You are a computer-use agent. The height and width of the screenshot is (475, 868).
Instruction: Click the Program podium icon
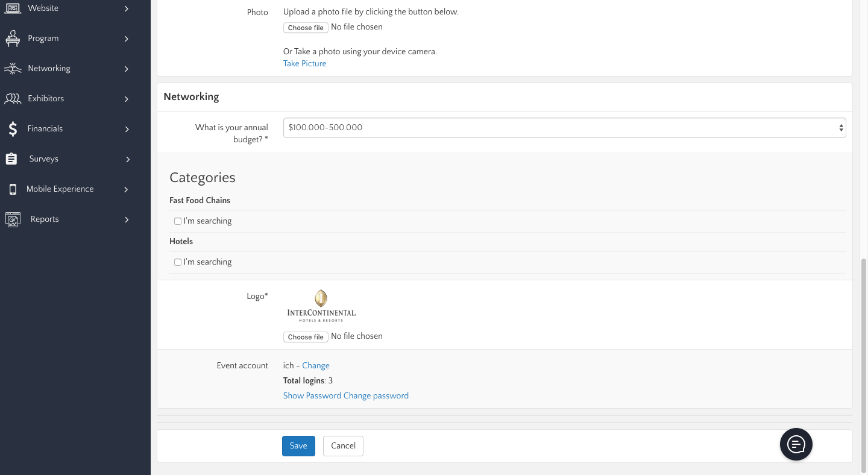(13, 39)
